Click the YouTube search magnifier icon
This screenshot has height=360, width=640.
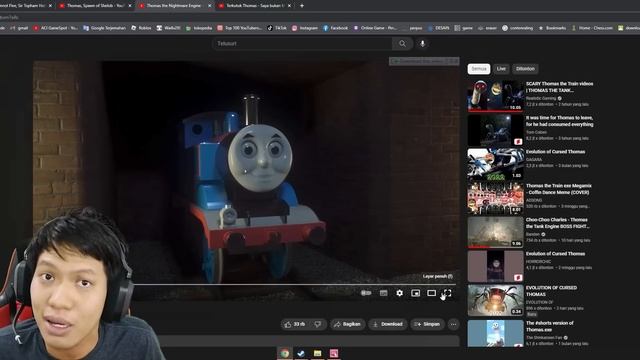click(402, 44)
